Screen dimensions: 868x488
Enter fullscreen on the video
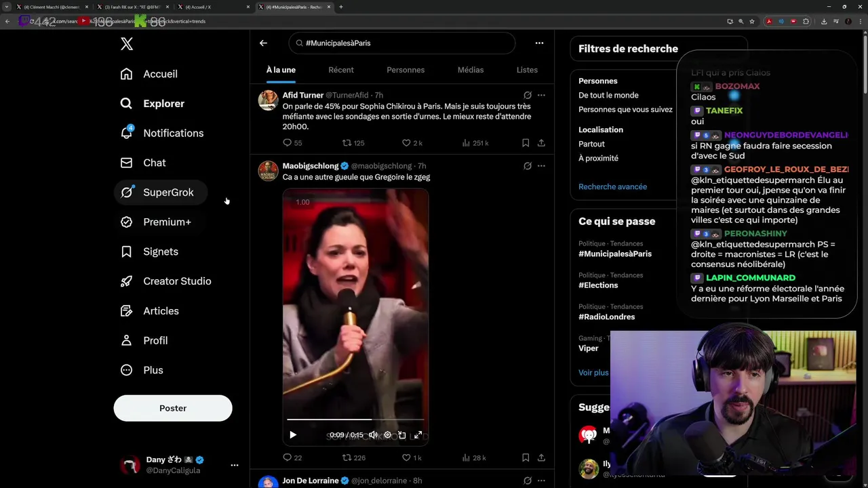click(x=418, y=435)
